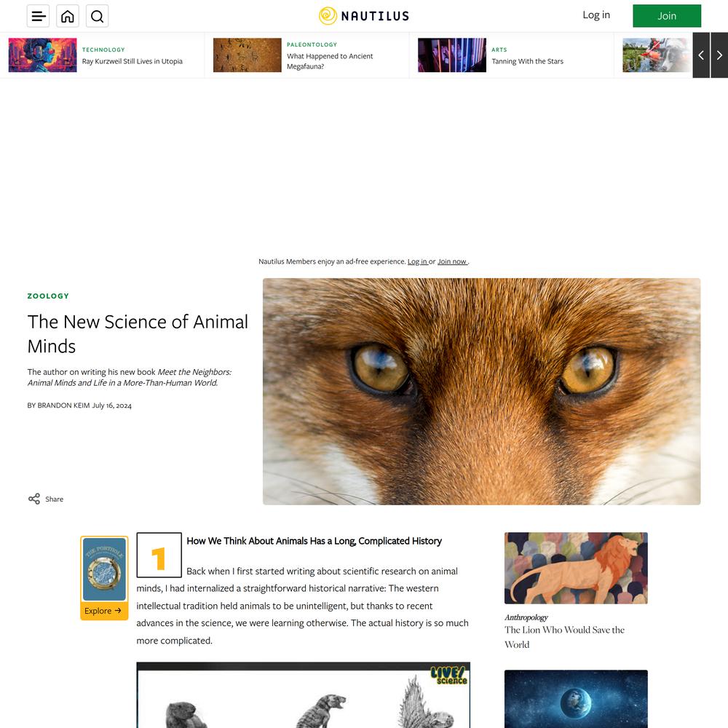Click the fox eyes hero image

click(x=481, y=392)
